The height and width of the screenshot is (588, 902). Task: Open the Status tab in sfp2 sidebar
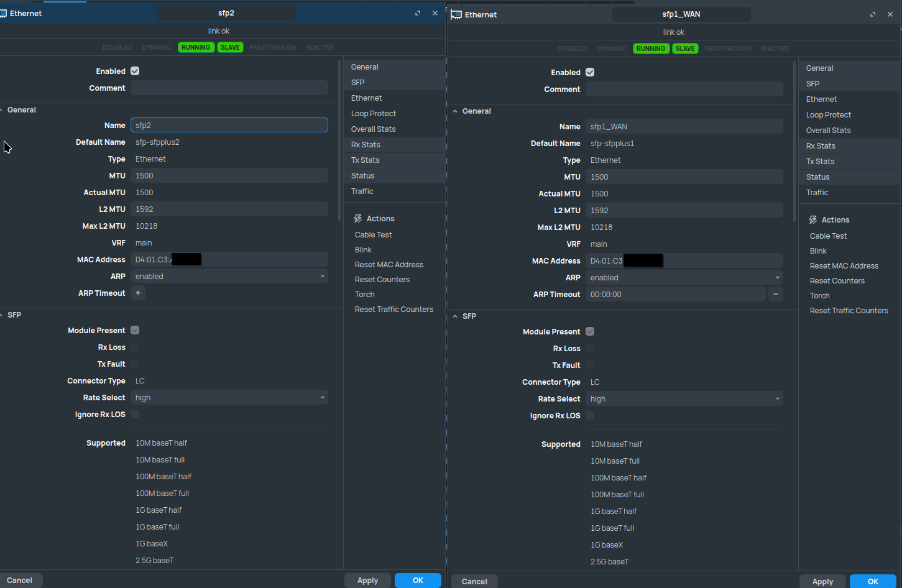(x=395, y=176)
